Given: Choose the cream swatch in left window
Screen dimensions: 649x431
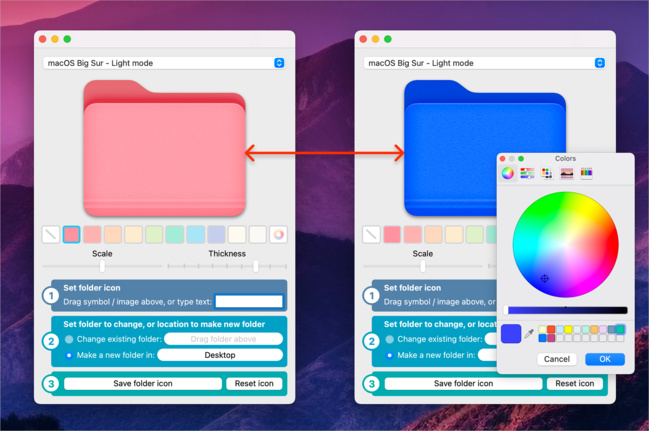Looking at the screenshot, I should (x=237, y=234).
